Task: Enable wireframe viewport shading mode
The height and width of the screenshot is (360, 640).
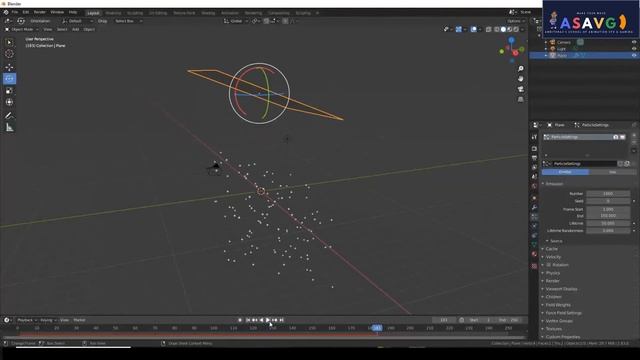Action: (497, 29)
